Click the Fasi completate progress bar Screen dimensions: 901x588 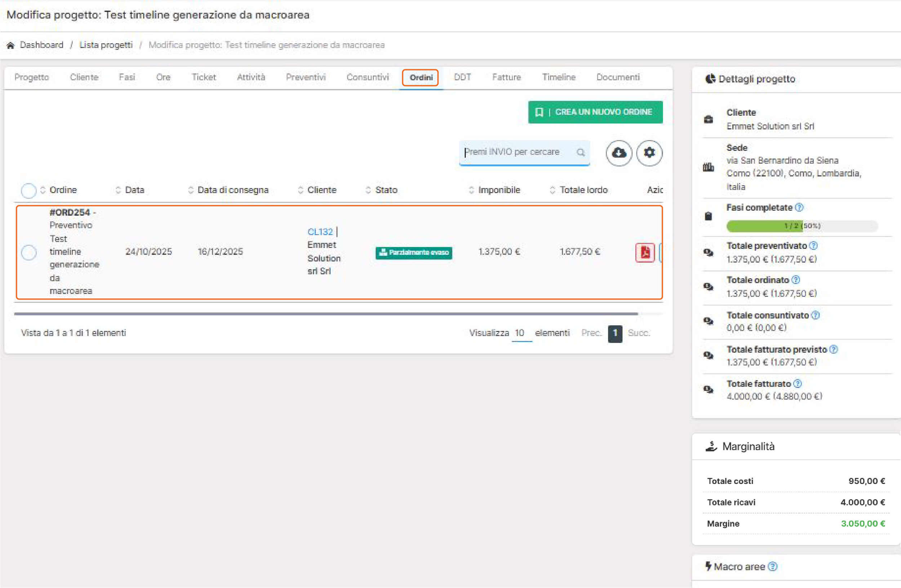[802, 226]
